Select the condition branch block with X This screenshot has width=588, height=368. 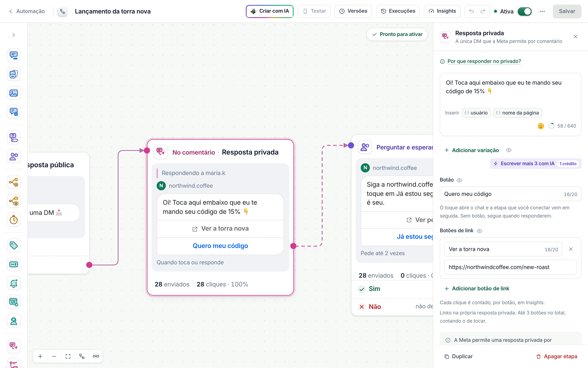click(14, 182)
